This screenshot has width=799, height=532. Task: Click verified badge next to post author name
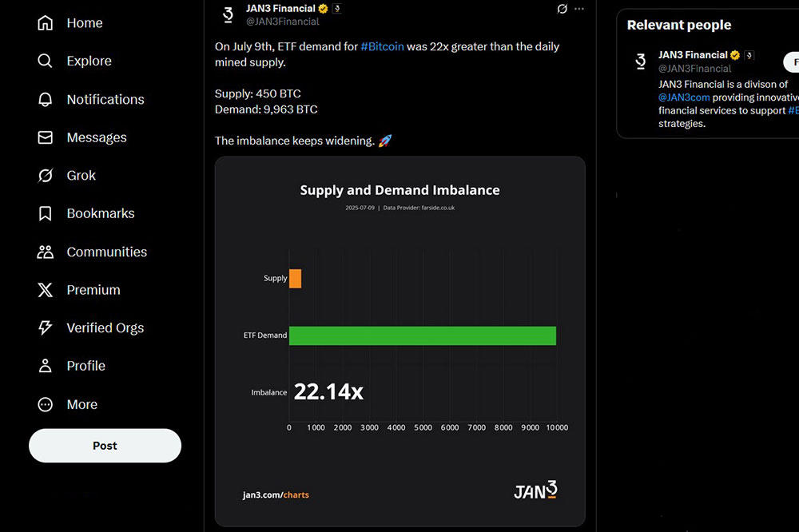[323, 9]
